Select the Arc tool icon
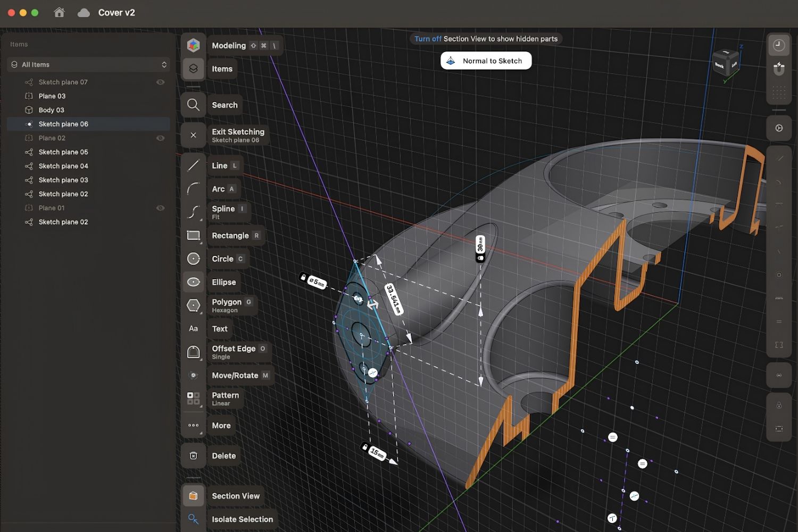Viewport: 798px width, 532px height. click(x=193, y=189)
